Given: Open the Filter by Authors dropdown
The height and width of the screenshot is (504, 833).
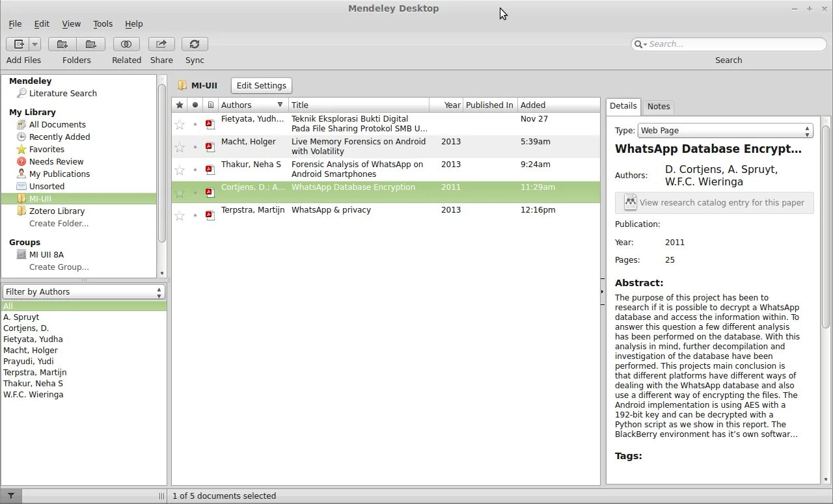Looking at the screenshot, I should click(84, 292).
